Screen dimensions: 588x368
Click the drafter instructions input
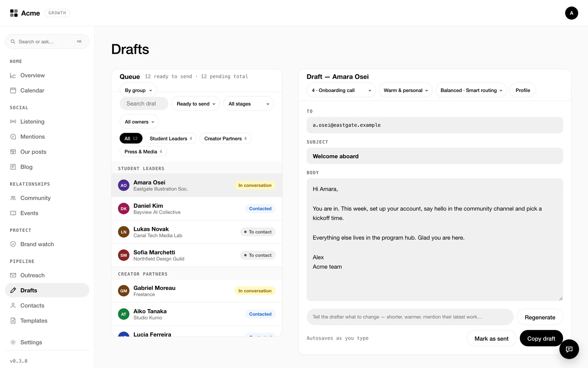click(x=410, y=317)
